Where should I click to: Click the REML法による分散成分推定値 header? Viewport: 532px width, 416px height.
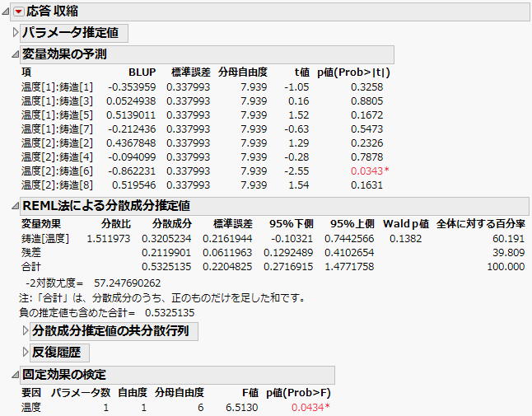pyautogui.click(x=274, y=206)
